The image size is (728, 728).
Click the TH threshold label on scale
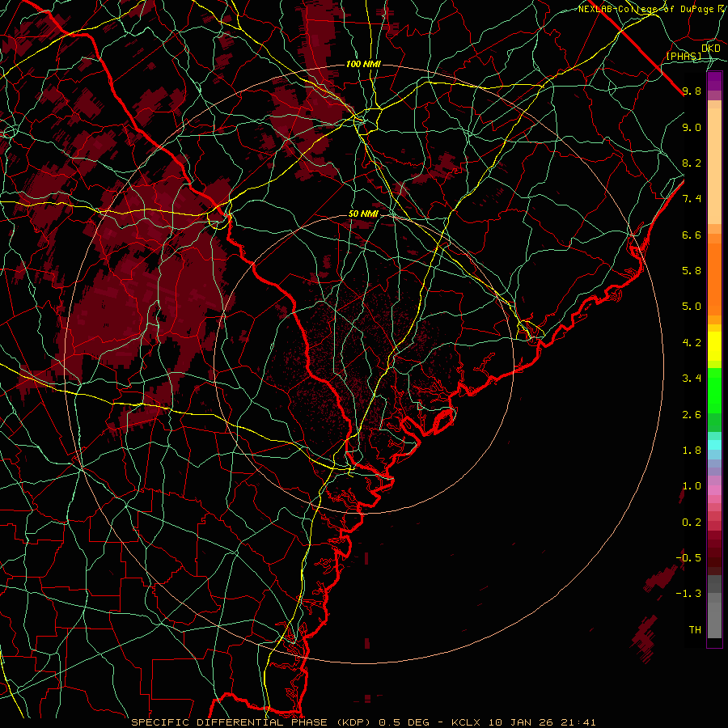[x=695, y=630]
